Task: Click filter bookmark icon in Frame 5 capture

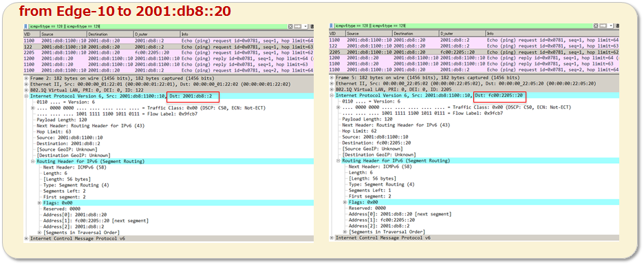Action: 332,26
